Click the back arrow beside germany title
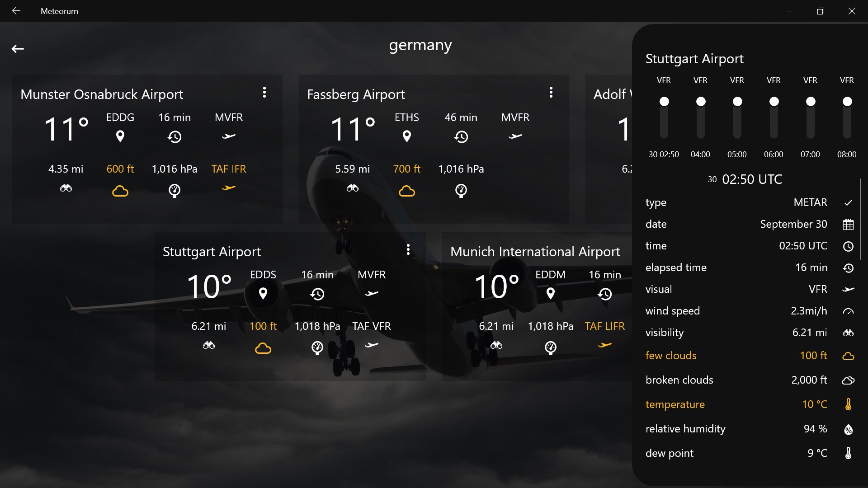Viewport: 868px width, 488px height. (x=18, y=49)
